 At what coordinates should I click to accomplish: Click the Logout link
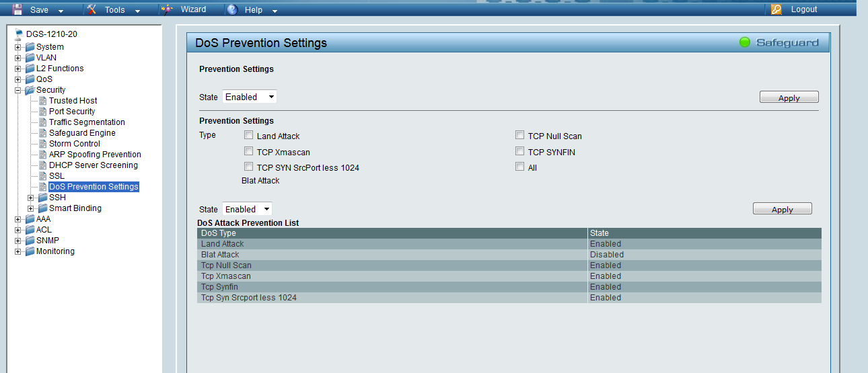804,9
